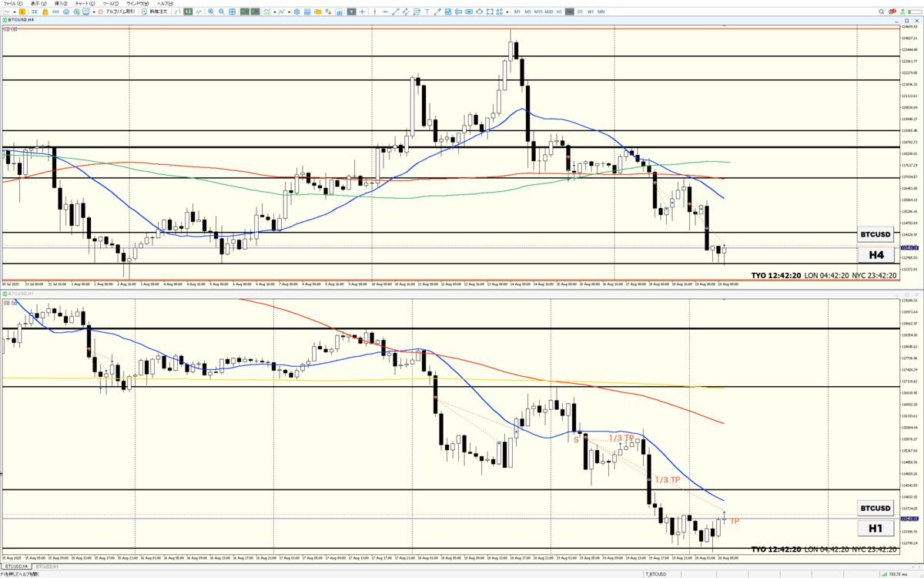
Task: Select the vertical line drawing tool
Action: [374, 12]
